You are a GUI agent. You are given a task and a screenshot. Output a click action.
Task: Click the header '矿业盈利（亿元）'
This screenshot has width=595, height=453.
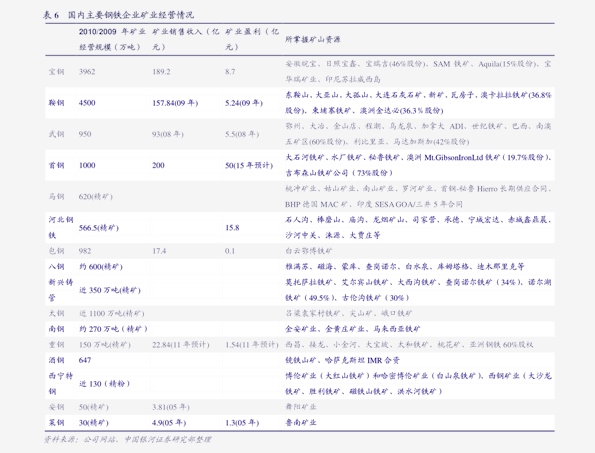[252, 39]
